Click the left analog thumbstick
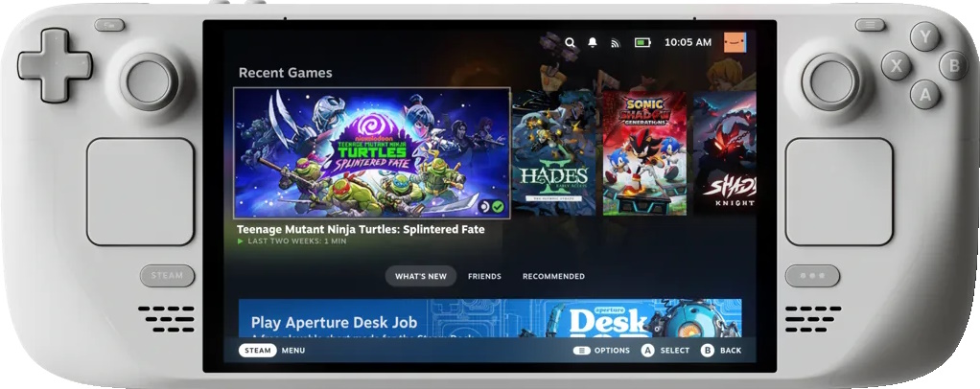This screenshot has width=980, height=389. (148, 81)
